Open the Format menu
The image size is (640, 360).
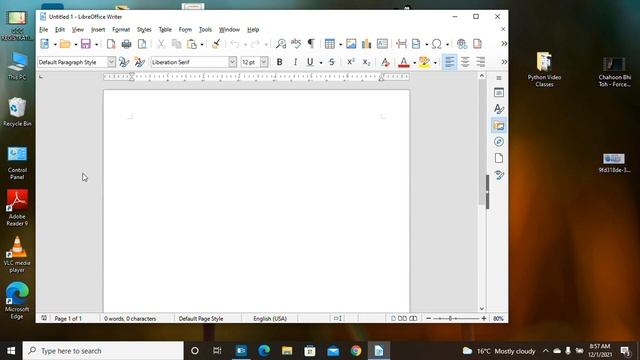(x=121, y=30)
